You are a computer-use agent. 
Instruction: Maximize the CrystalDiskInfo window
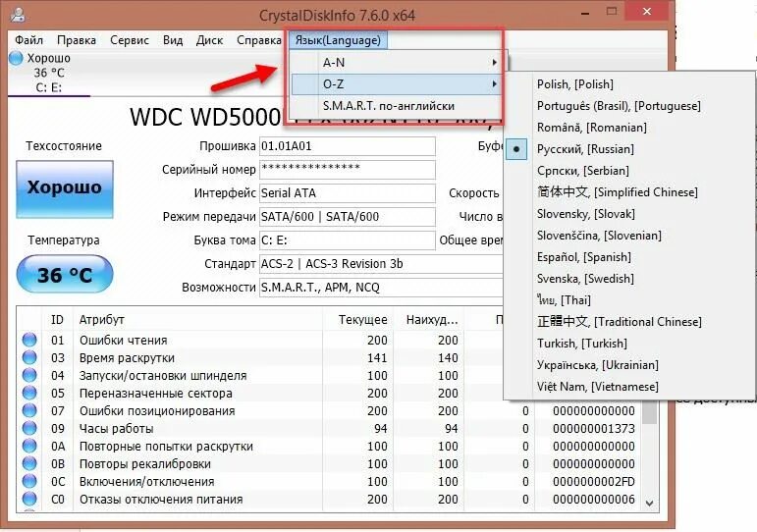point(612,12)
